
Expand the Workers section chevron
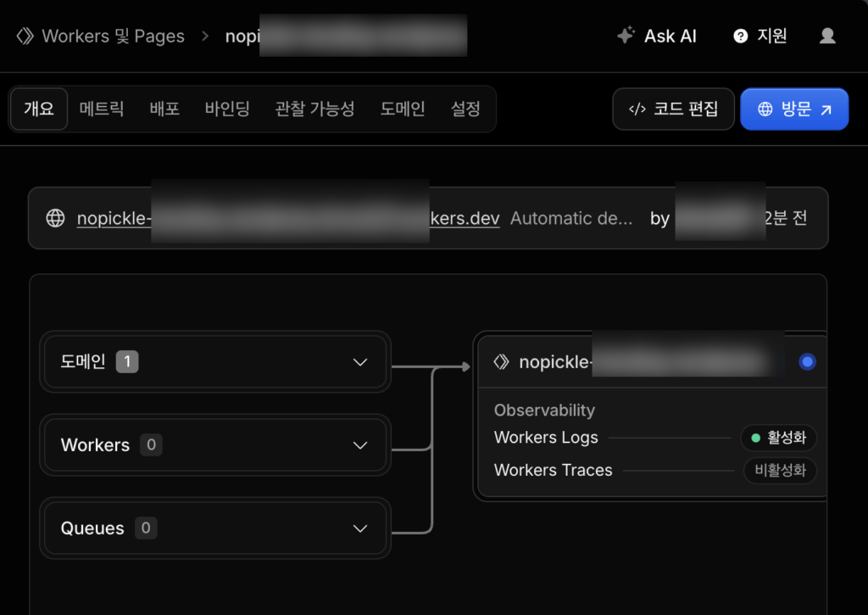click(360, 445)
